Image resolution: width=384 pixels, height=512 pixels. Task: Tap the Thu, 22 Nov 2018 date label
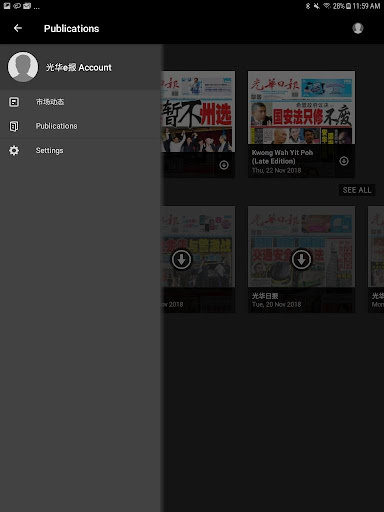point(276,171)
